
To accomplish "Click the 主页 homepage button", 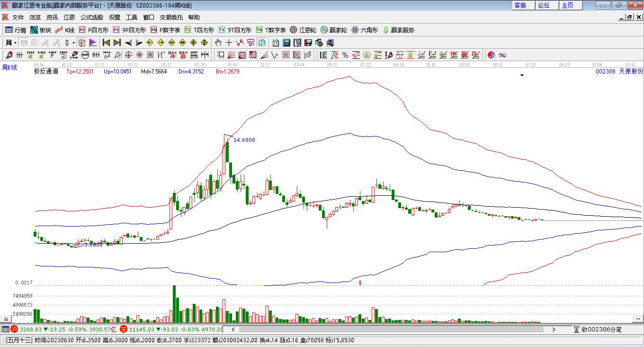I will pos(570,5).
